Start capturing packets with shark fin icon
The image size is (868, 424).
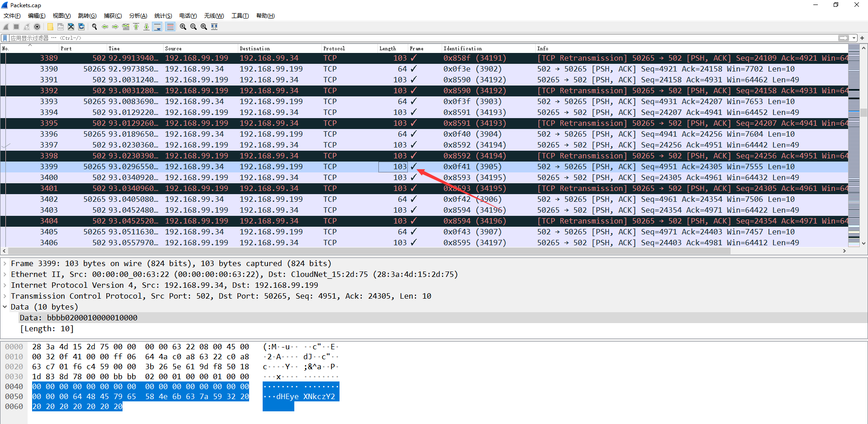point(6,27)
